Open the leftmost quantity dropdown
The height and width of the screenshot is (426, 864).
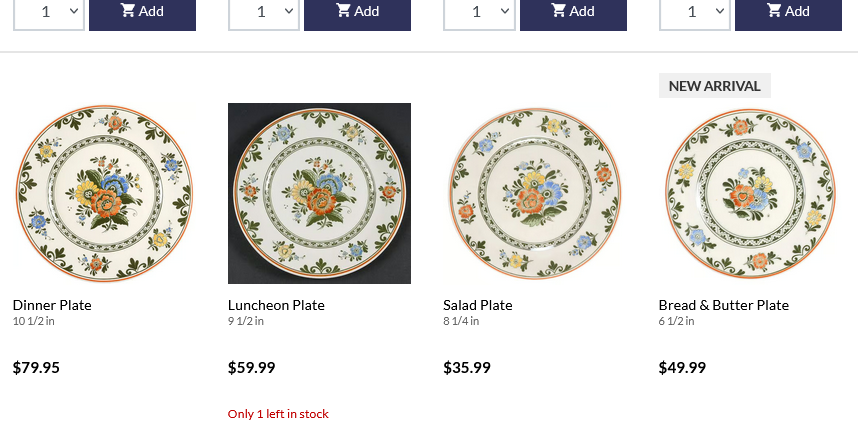click(48, 12)
